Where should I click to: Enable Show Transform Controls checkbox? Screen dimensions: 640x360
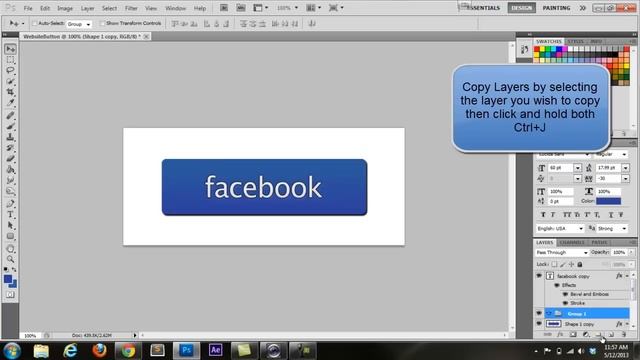tap(102, 24)
